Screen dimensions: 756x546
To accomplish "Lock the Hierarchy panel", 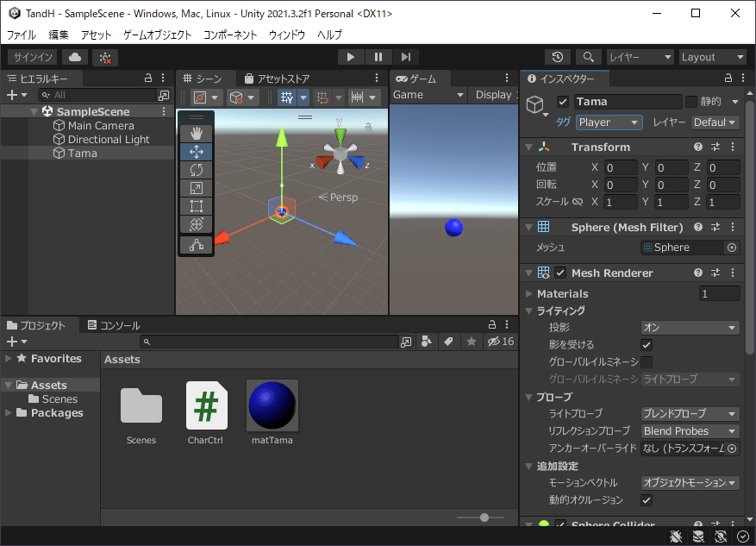I will tap(148, 78).
